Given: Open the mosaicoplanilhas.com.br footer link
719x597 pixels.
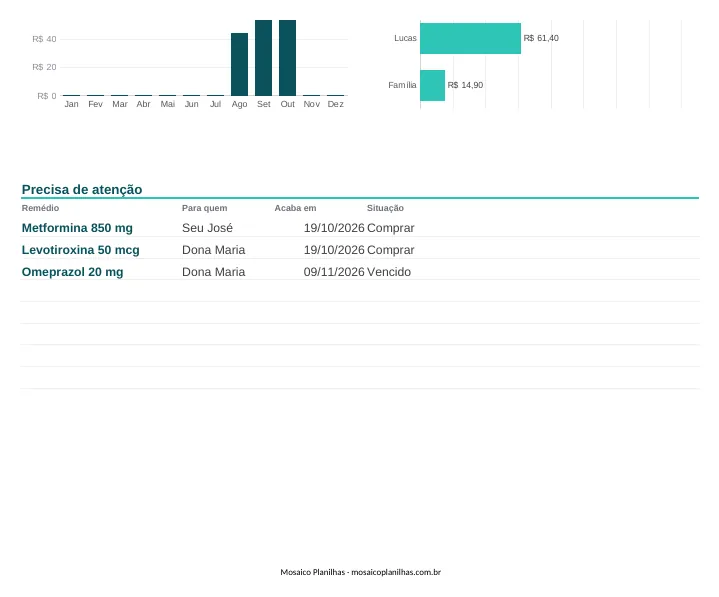Looking at the screenshot, I should [396, 572].
